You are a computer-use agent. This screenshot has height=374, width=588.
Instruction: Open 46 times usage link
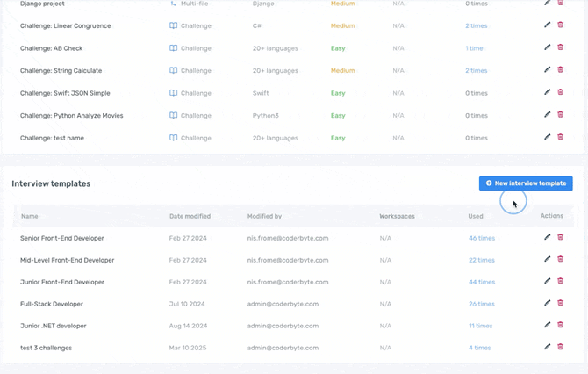481,238
